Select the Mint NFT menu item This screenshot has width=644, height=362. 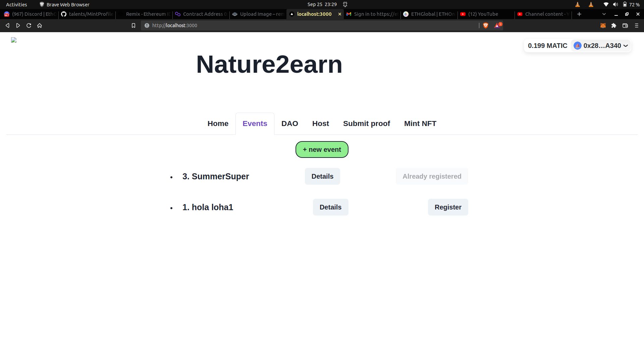(420, 123)
